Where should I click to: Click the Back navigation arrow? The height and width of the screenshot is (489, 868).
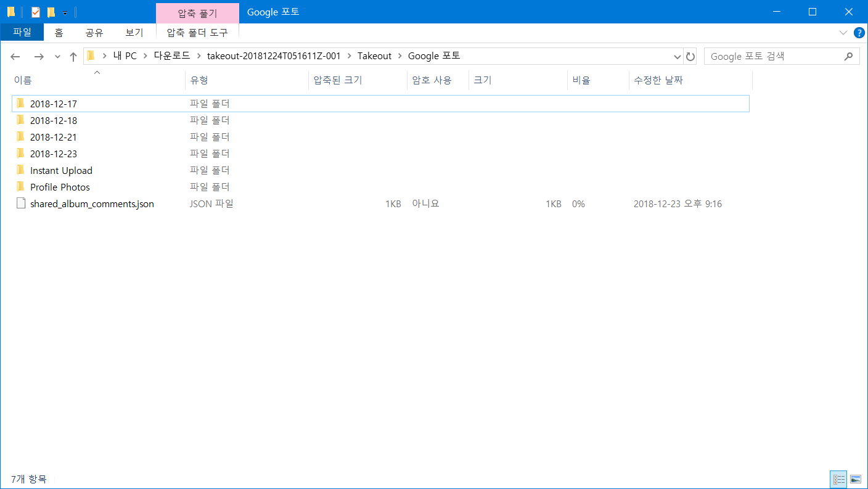[15, 57]
